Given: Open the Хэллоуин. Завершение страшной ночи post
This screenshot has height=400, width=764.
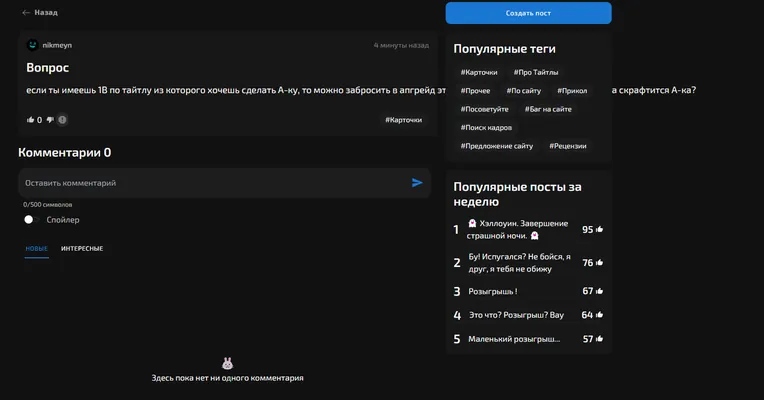Looking at the screenshot, I should pyautogui.click(x=517, y=229).
